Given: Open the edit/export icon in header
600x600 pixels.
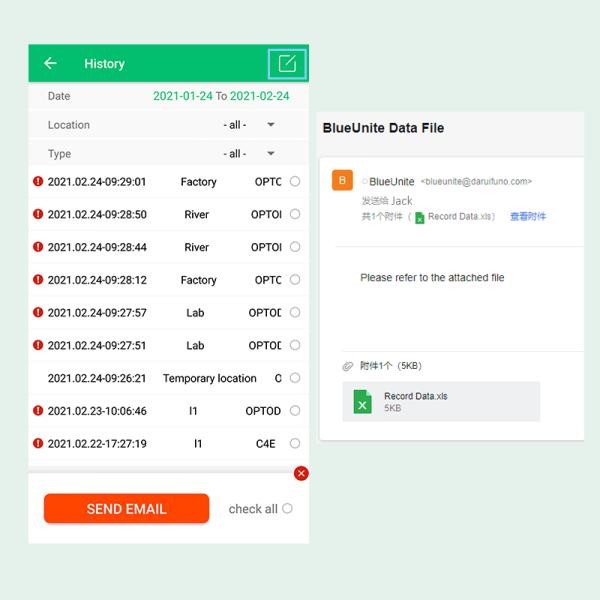Looking at the screenshot, I should click(287, 64).
